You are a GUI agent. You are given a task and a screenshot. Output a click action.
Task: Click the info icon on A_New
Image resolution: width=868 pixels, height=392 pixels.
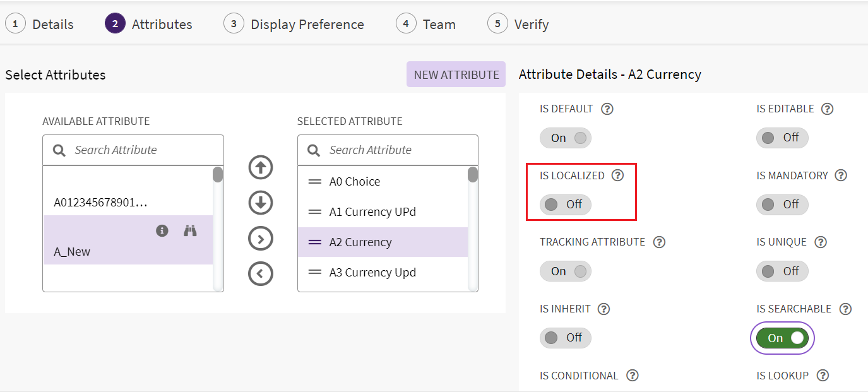point(162,231)
